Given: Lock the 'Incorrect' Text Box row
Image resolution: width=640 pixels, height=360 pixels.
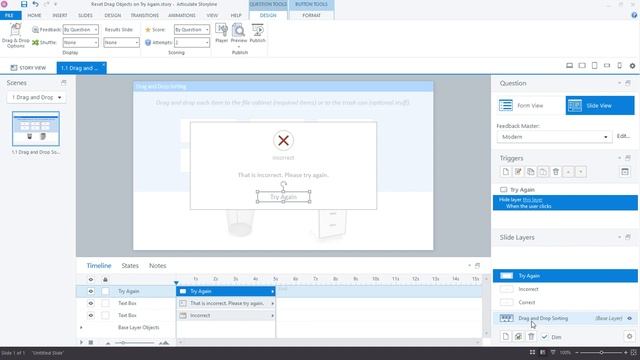Looking at the screenshot, I should click(105, 316).
